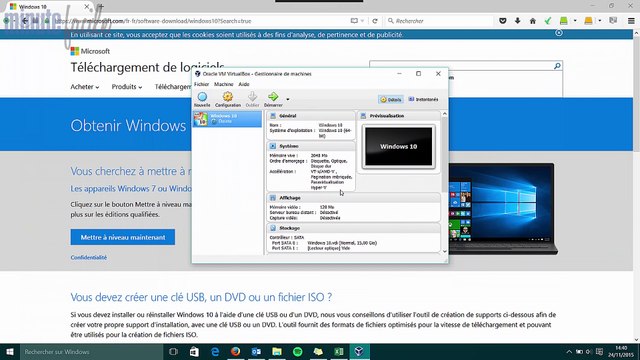This screenshot has width=640, height=360.
Task: Click the Général section title
Action: coord(288,116)
